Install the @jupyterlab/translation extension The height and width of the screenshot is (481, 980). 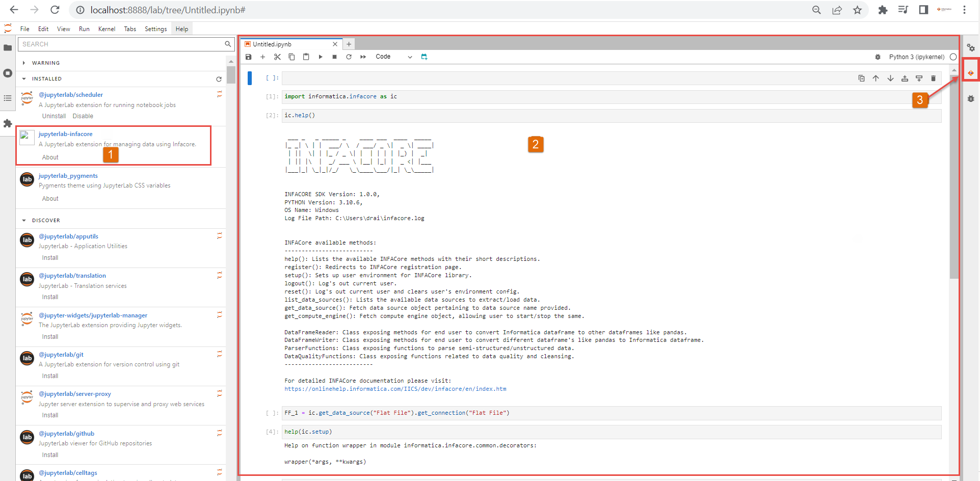(x=50, y=297)
